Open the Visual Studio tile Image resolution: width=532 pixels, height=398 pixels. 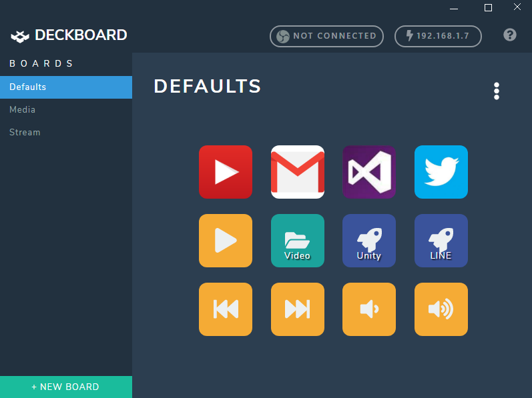(x=369, y=172)
